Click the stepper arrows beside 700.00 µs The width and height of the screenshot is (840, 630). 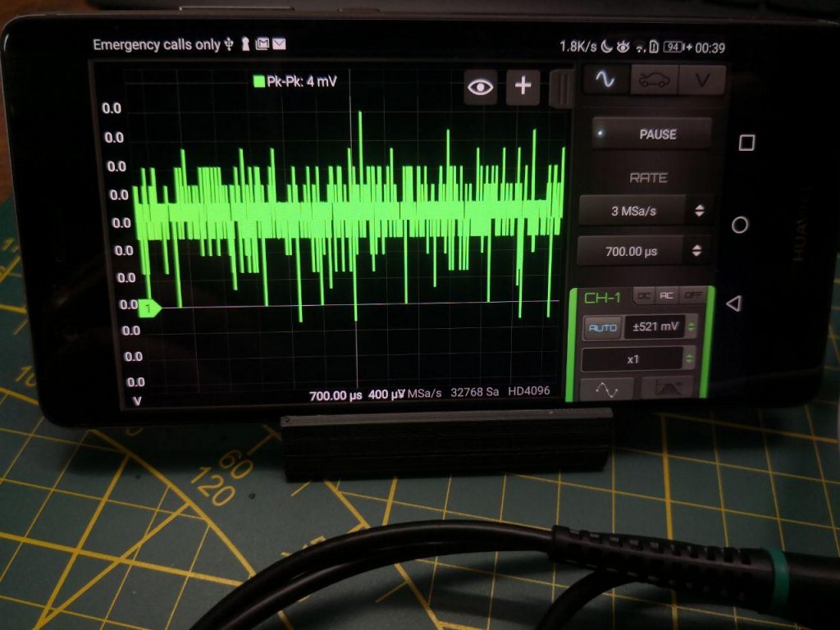coord(696,250)
